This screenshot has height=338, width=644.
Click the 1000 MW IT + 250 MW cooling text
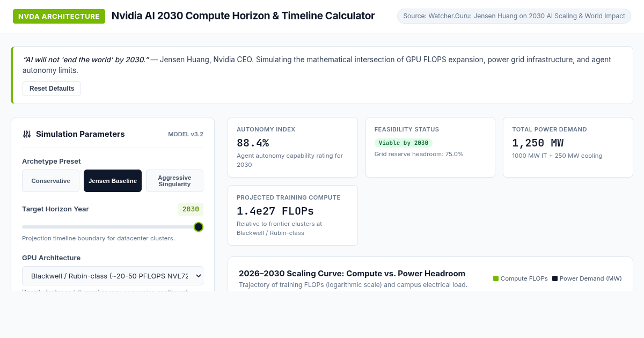[x=557, y=156]
